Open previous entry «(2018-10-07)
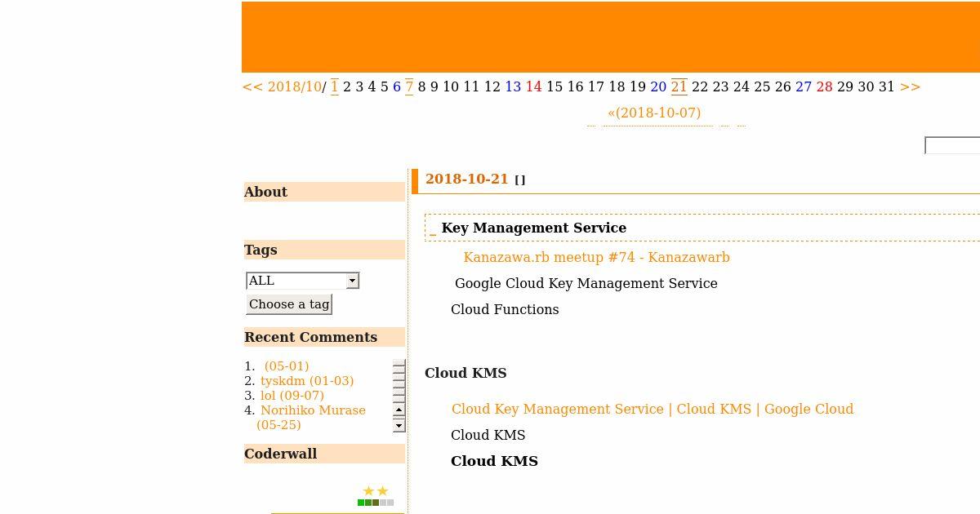This screenshot has width=980, height=514. click(x=654, y=113)
